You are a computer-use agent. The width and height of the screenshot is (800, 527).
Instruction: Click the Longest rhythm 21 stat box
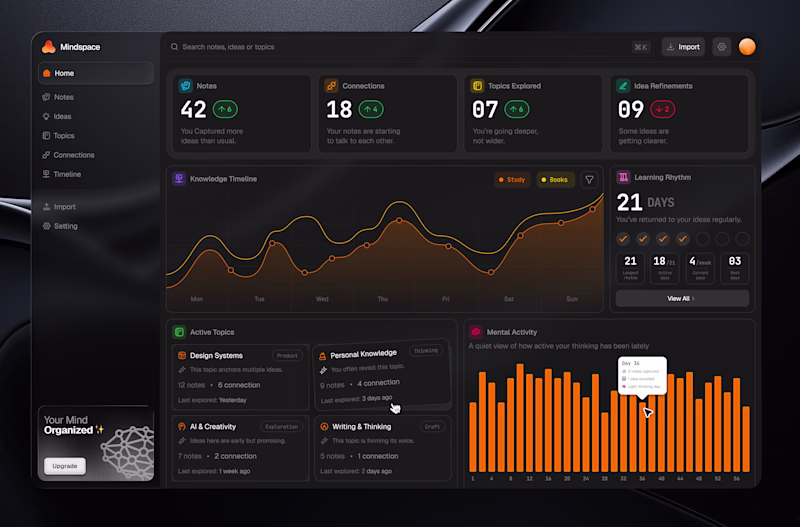(631, 268)
